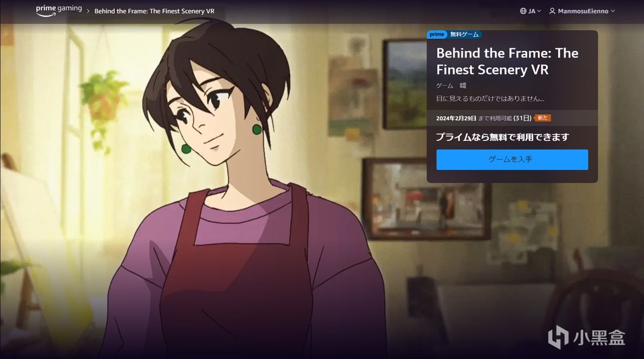Image resolution: width=644 pixels, height=359 pixels.
Task: Open the Prime Gaming home logo
Action: [59, 11]
